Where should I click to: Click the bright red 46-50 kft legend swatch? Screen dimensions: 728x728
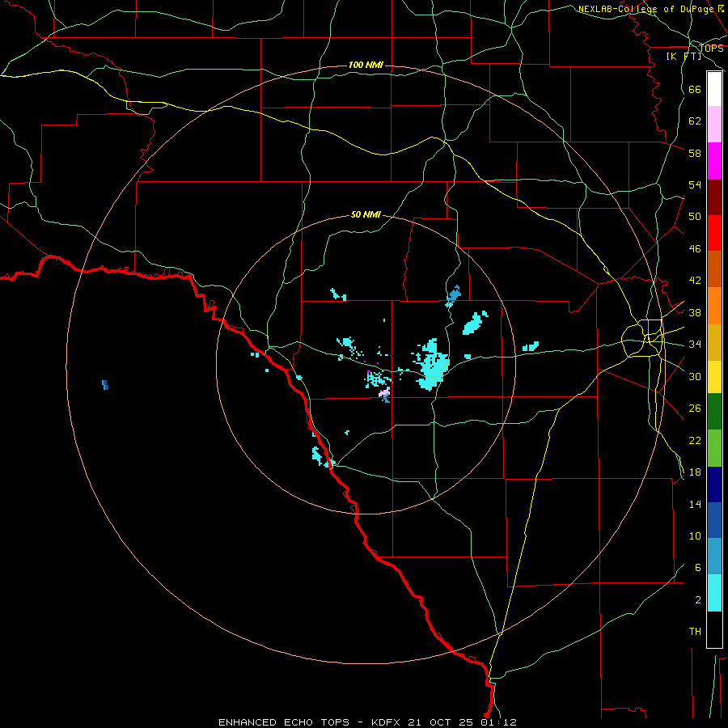click(714, 233)
